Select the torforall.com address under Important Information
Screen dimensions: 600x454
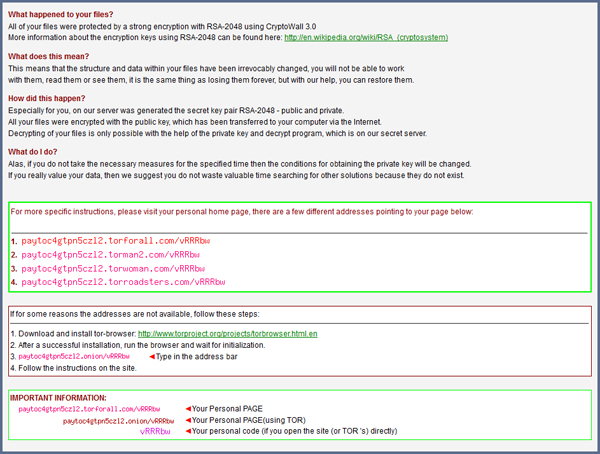(89, 409)
